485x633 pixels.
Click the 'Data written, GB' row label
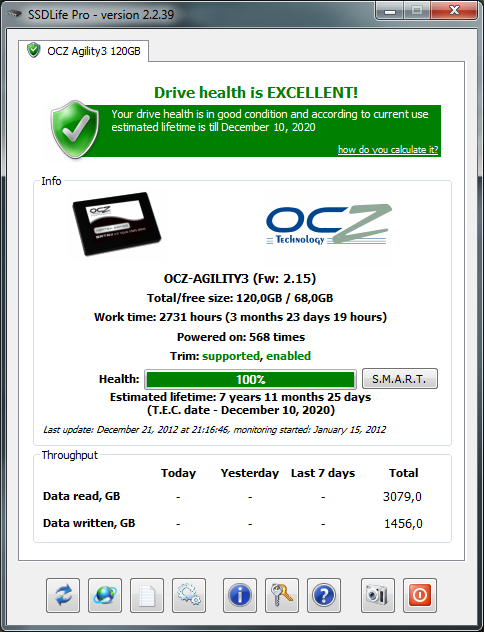click(89, 523)
